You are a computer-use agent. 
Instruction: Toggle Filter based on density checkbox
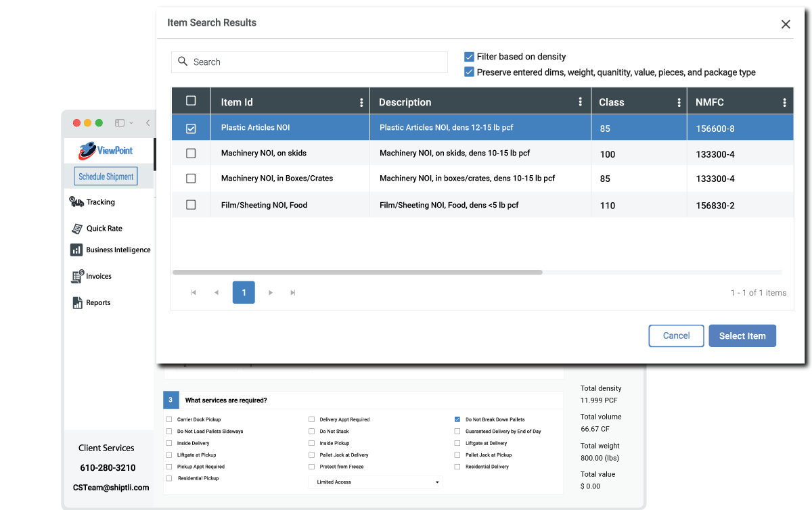[469, 57]
